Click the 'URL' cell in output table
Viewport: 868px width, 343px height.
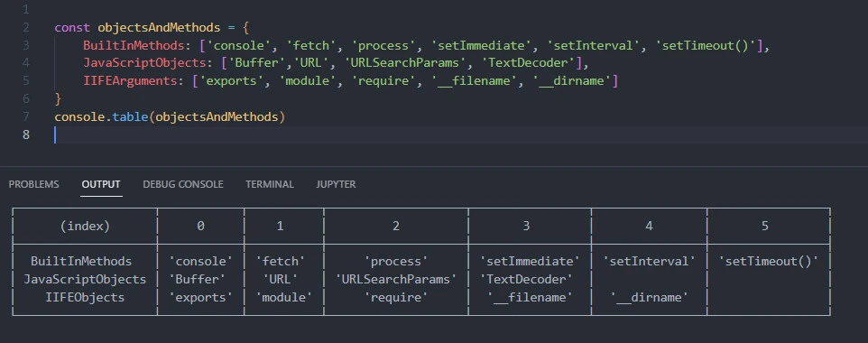[x=281, y=279]
